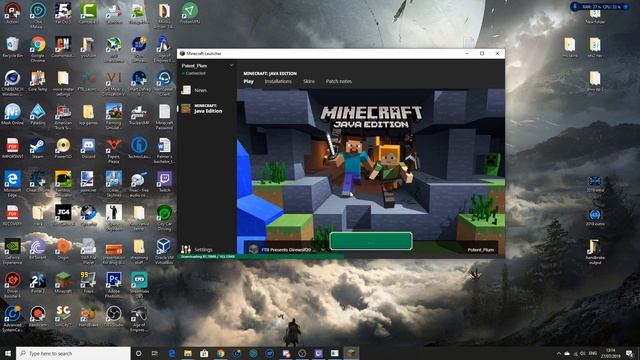This screenshot has height=360, width=640.
Task: Open the Skins tab
Action: click(x=309, y=81)
